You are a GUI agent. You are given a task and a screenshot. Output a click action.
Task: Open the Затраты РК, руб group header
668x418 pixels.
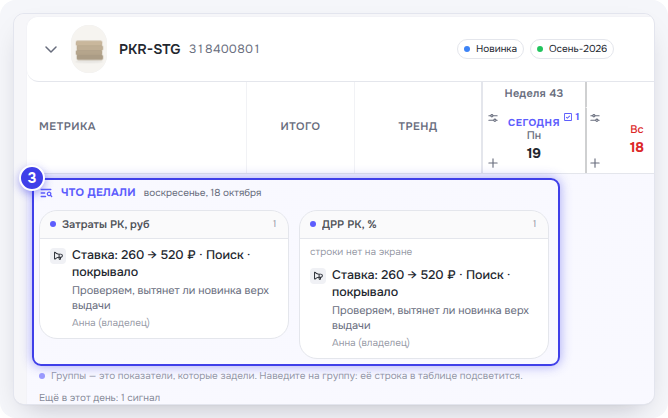[x=164, y=224]
